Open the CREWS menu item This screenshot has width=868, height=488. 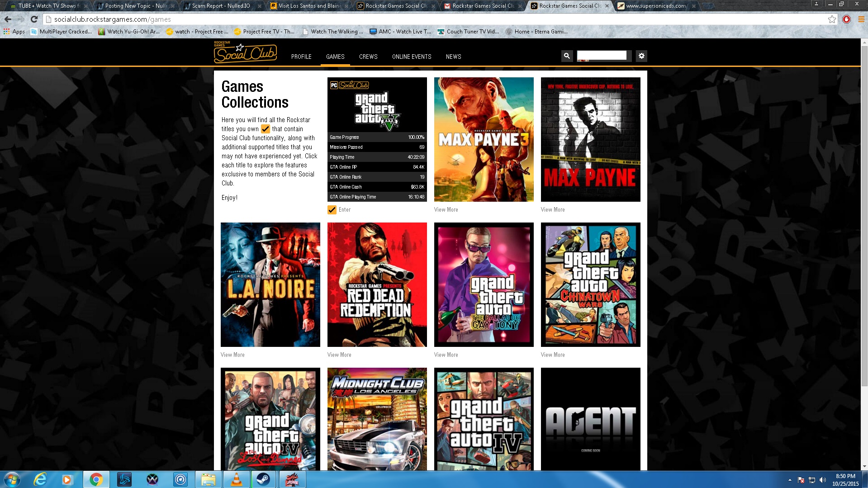click(x=368, y=57)
